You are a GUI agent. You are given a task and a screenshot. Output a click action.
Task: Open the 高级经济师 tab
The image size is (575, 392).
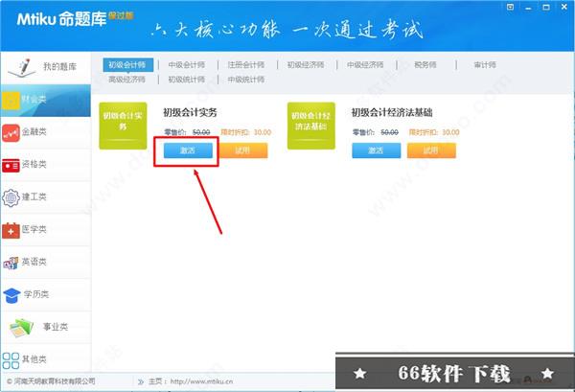(x=126, y=80)
